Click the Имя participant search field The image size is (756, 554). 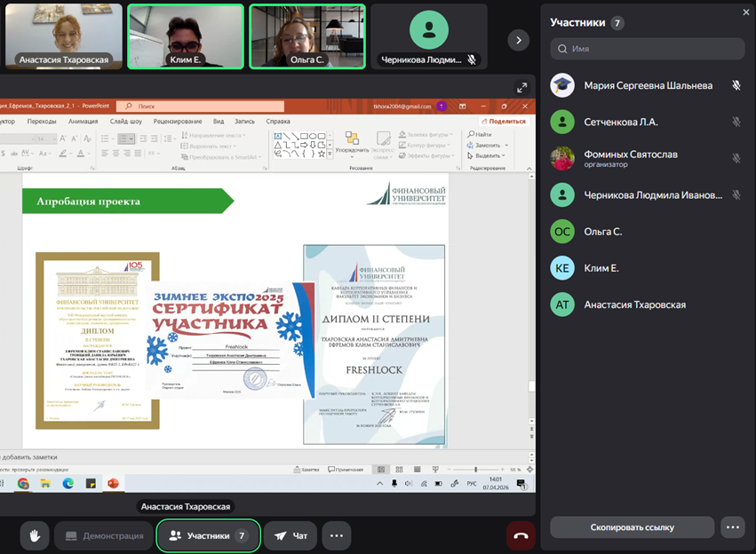(647, 49)
